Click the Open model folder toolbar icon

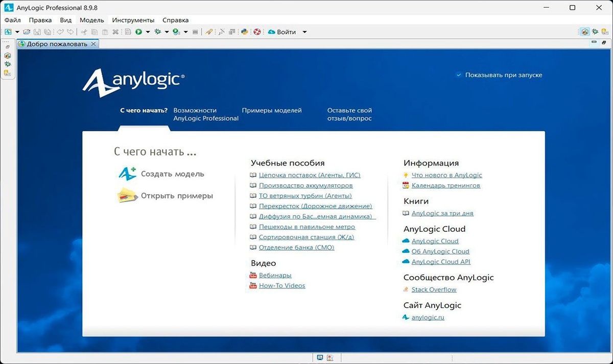[x=26, y=32]
